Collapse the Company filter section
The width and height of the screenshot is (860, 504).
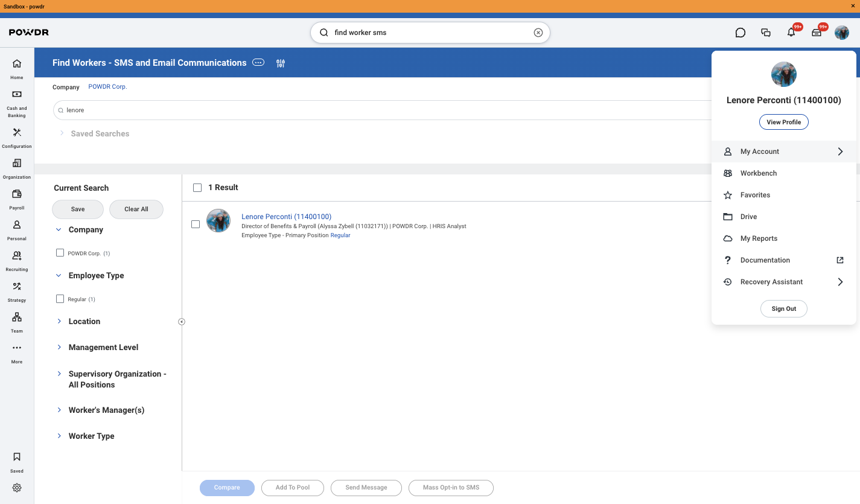click(59, 229)
